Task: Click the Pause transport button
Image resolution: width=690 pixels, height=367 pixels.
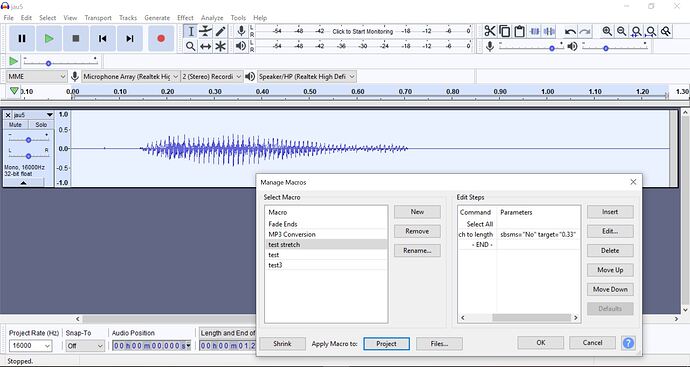Action: 22,39
